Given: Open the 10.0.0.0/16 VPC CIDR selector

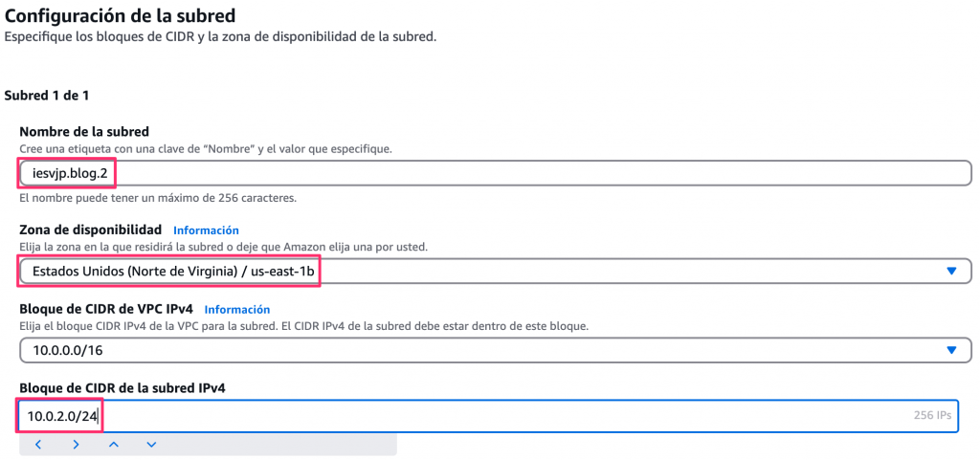Looking at the screenshot, I should 479,351.
